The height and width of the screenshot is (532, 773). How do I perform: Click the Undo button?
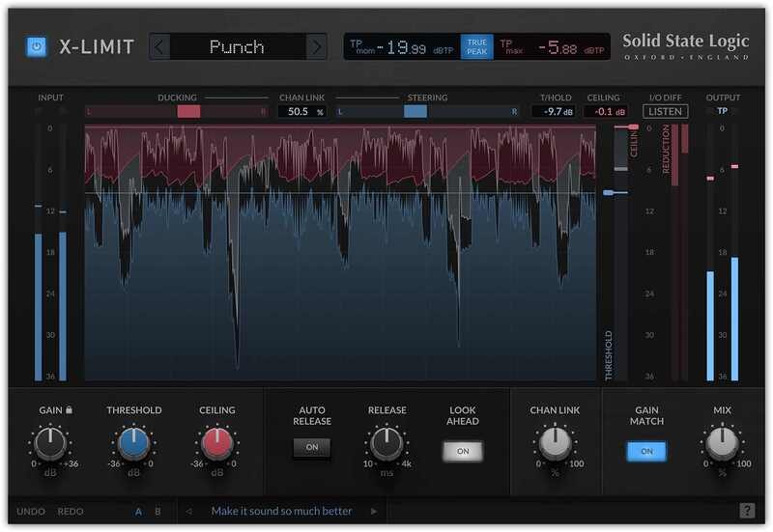pyautogui.click(x=30, y=511)
